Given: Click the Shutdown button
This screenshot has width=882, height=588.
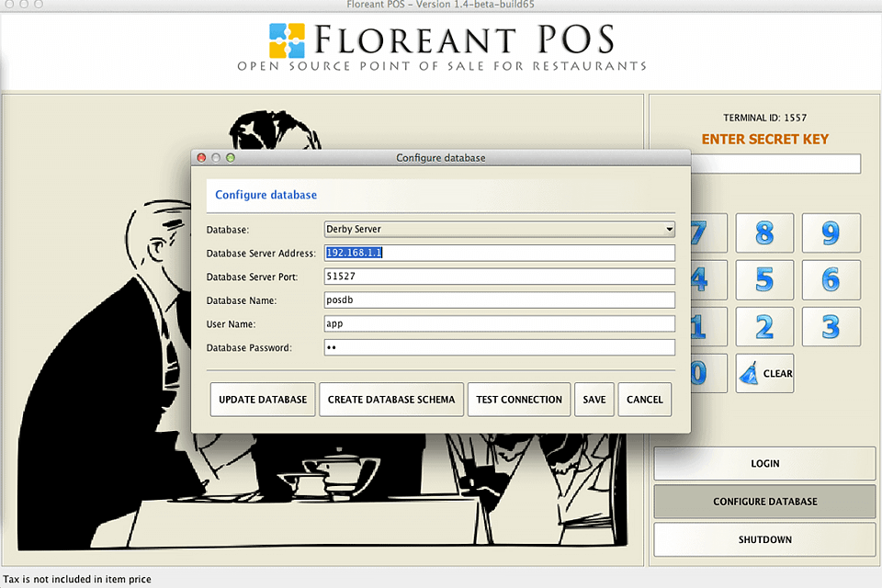Looking at the screenshot, I should 763,539.
